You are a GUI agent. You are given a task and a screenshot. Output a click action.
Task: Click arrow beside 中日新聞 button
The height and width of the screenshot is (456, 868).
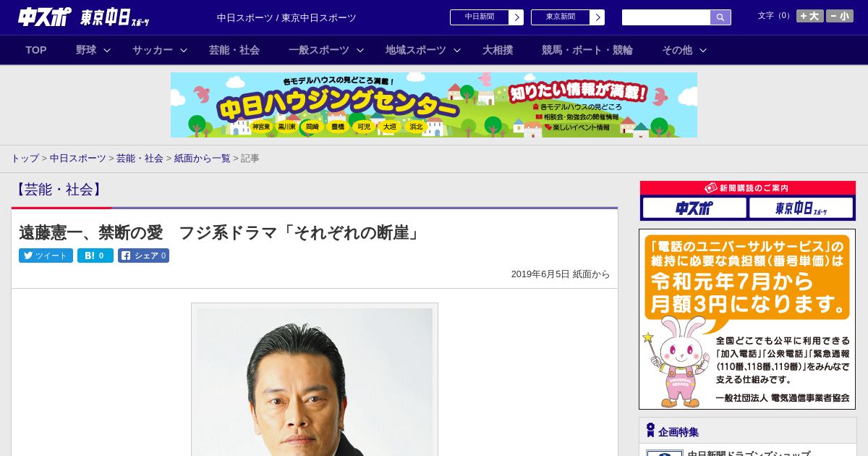pos(516,17)
